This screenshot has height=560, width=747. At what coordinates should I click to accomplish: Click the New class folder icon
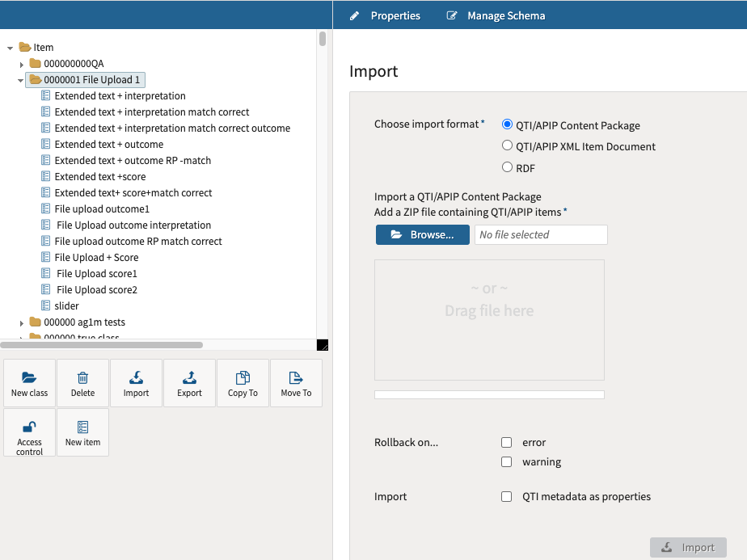(x=29, y=377)
